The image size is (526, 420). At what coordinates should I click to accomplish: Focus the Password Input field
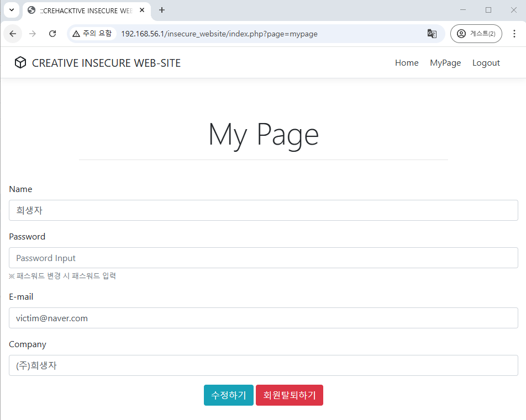[264, 258]
